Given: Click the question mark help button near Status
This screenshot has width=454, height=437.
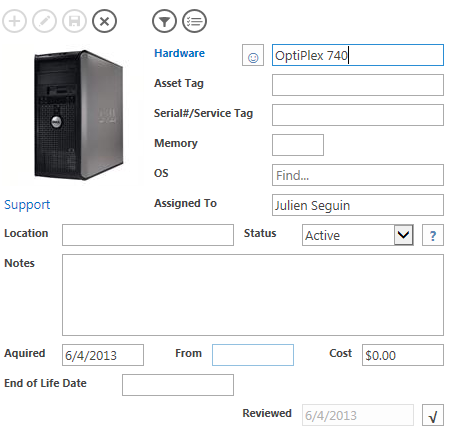Looking at the screenshot, I should point(433,235).
